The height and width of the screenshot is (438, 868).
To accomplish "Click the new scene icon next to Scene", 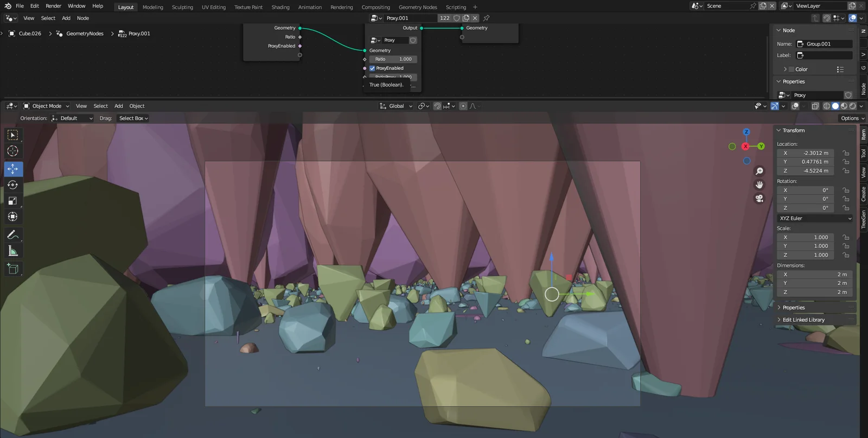I will click(763, 6).
